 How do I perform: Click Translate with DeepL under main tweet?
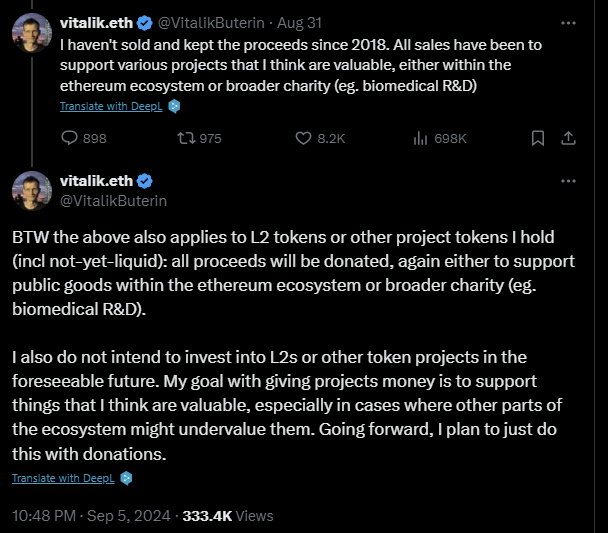[63, 478]
